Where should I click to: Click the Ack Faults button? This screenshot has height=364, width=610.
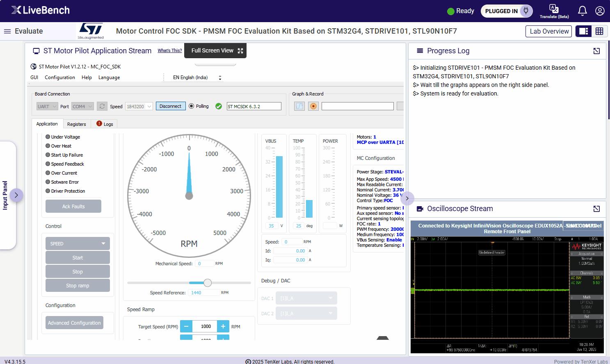pos(73,206)
